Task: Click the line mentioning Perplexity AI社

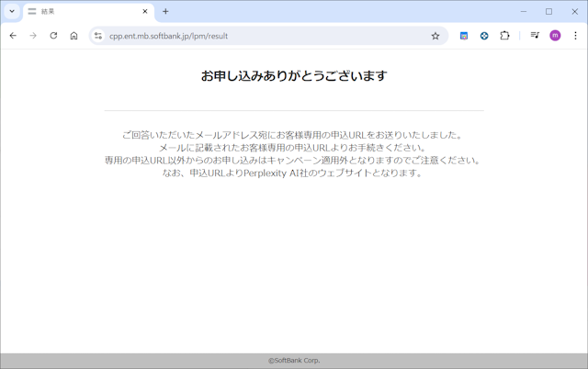Action: point(293,173)
